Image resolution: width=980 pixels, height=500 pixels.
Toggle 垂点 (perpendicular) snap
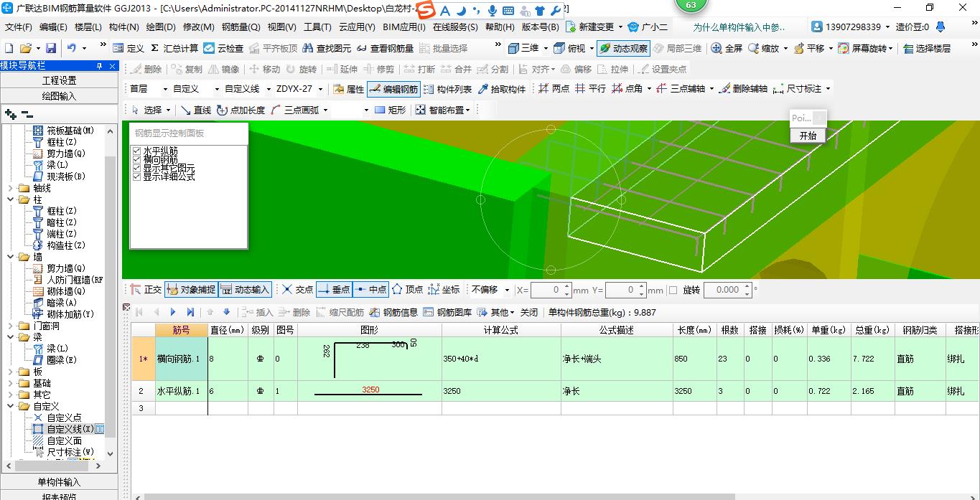[x=334, y=290]
